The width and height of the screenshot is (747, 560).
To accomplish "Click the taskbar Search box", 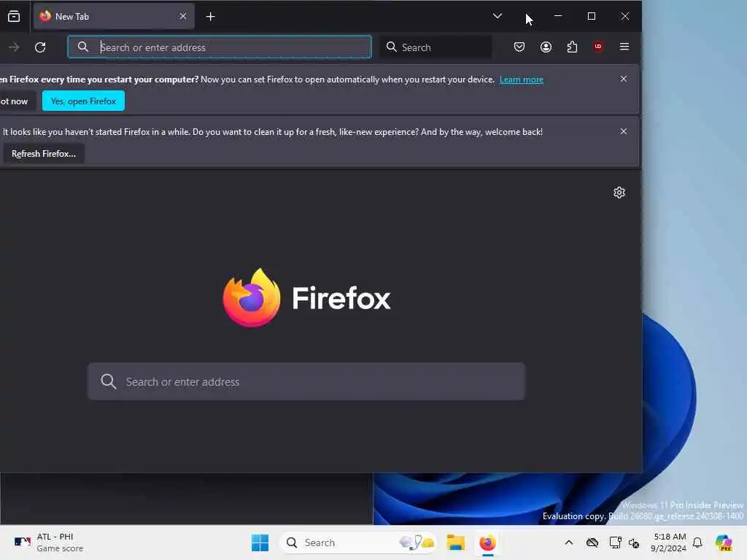I will pyautogui.click(x=357, y=542).
